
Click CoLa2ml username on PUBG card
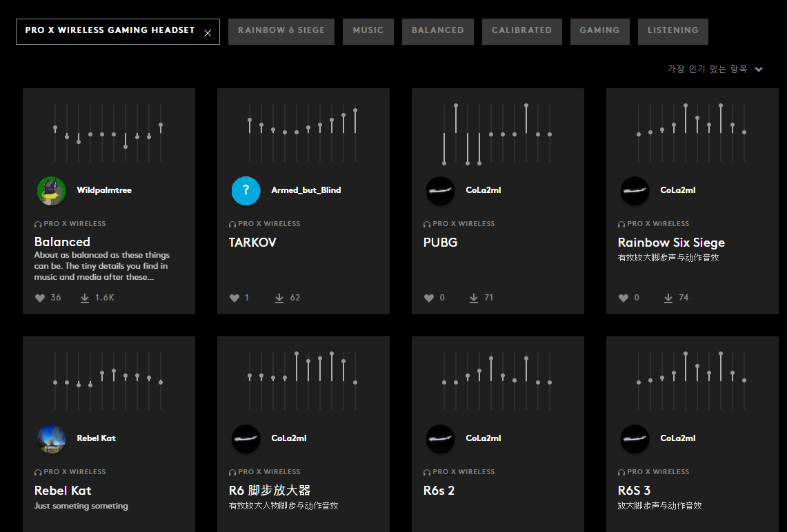tap(484, 190)
